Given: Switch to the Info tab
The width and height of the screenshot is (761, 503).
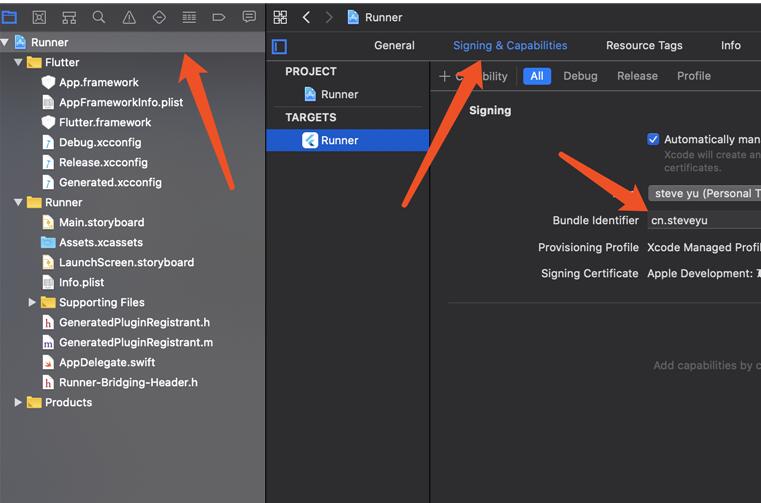Looking at the screenshot, I should [x=730, y=46].
